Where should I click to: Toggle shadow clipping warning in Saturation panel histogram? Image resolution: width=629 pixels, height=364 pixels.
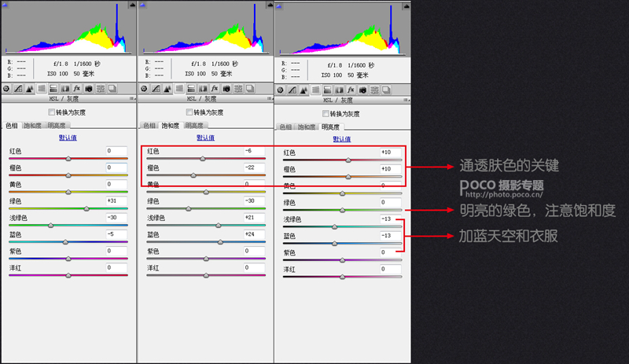pos(142,5)
